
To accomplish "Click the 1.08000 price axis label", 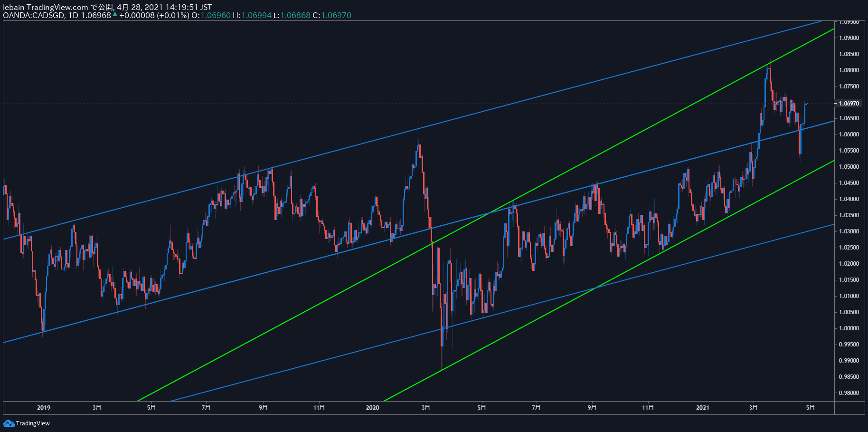I will coord(849,70).
